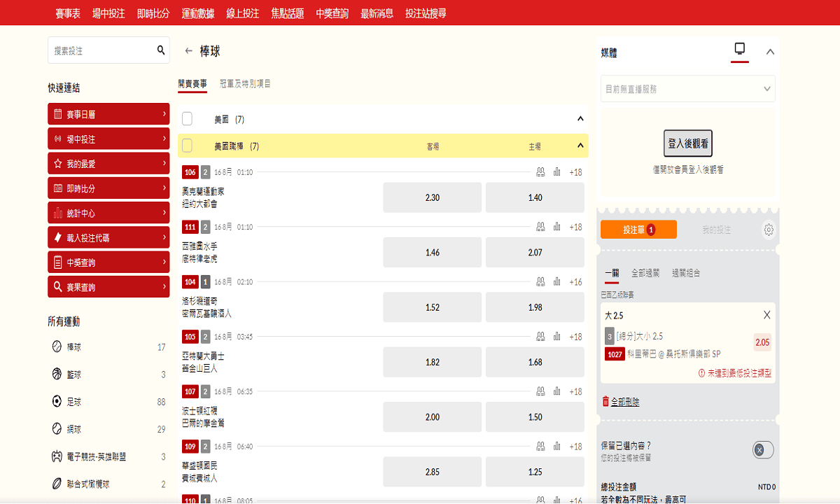This screenshot has height=504, width=840.
Task: Open statistics chart icon for match 106
Action: [557, 172]
